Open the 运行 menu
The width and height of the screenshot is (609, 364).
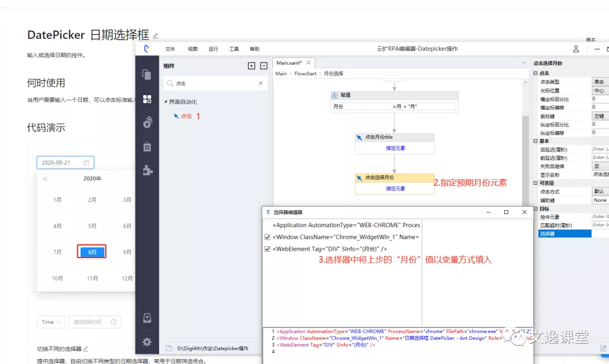coord(213,49)
